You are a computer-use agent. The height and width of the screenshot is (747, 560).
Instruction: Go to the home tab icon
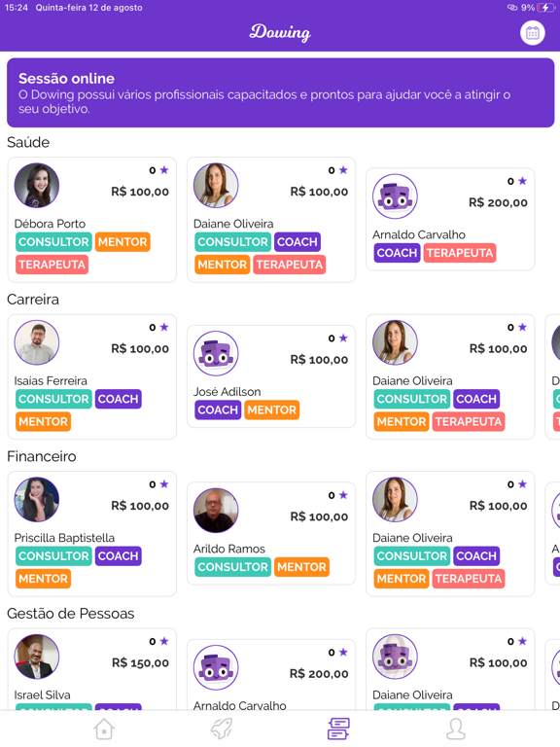click(x=104, y=729)
